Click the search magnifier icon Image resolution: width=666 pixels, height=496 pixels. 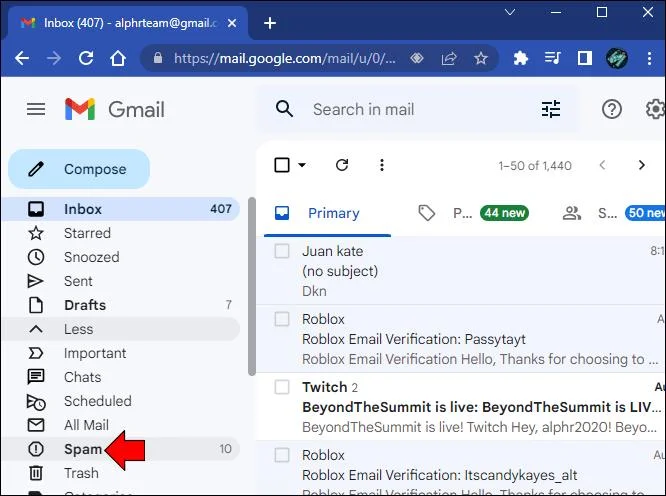pyautogui.click(x=284, y=109)
